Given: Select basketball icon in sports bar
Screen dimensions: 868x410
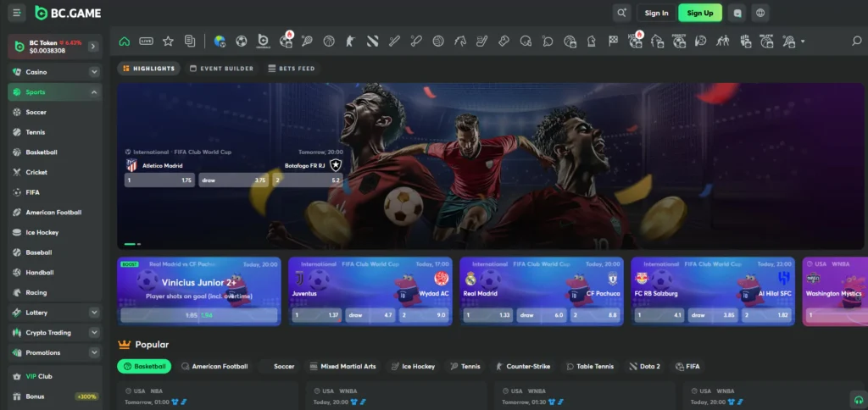Looking at the screenshot, I should click(x=329, y=41).
